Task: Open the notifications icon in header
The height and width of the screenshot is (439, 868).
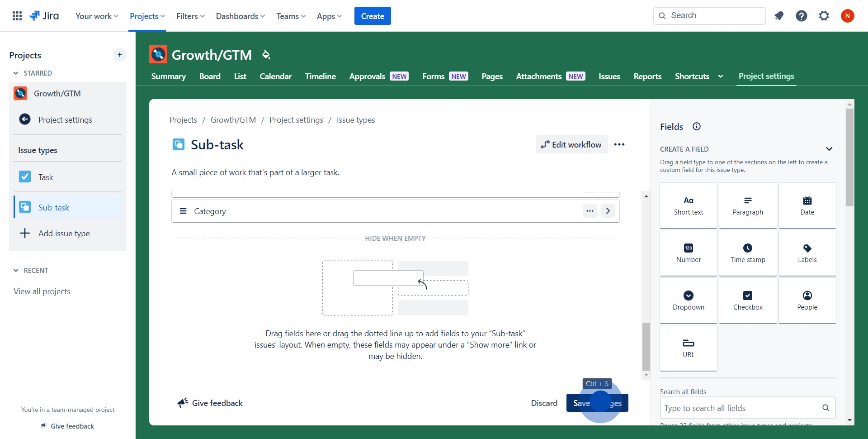Action: pyautogui.click(x=778, y=16)
